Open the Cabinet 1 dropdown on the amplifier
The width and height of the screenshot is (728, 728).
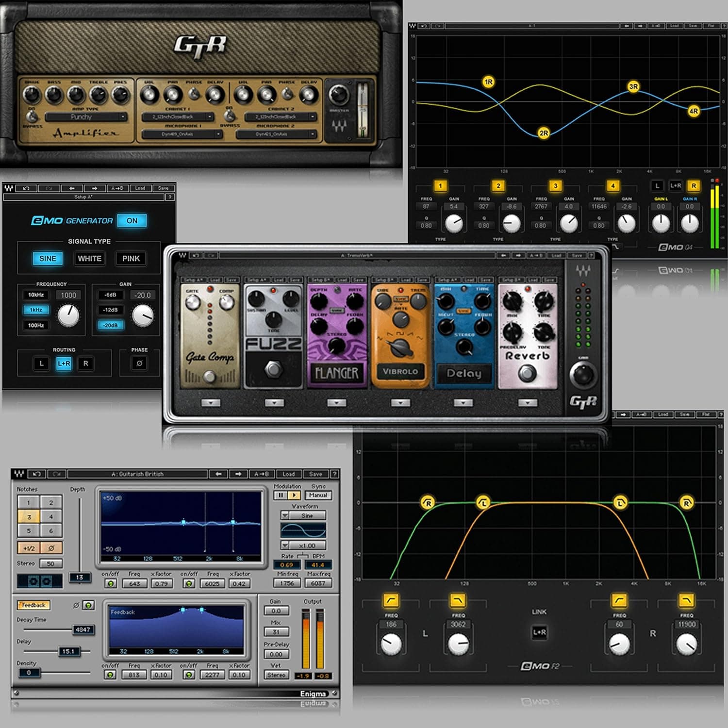coord(180,116)
